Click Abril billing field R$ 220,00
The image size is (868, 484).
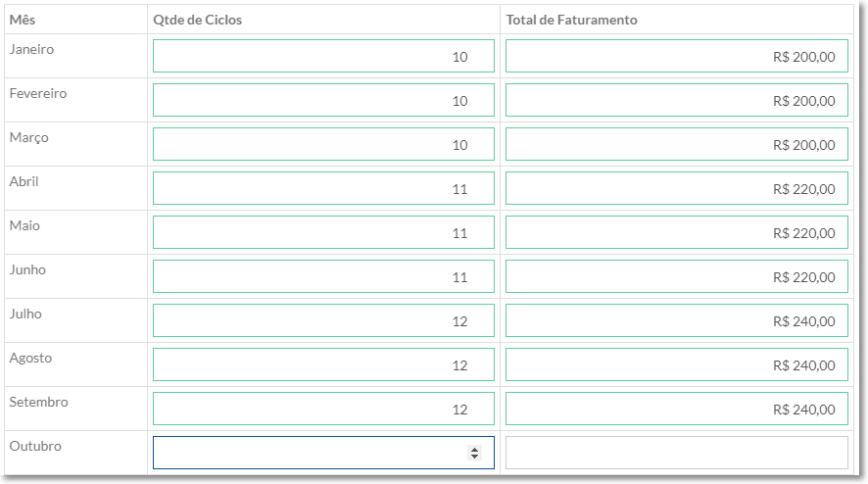tap(676, 188)
